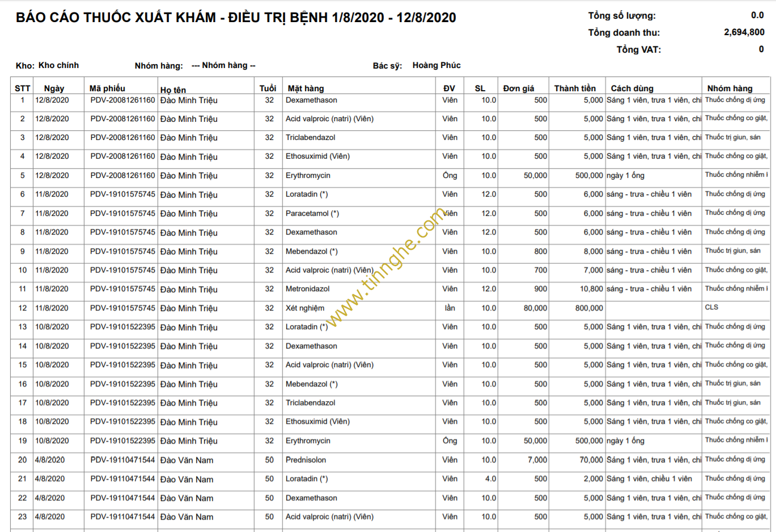Select 'Metronidazol' item name
This screenshot has height=532, width=776.
pyautogui.click(x=307, y=289)
